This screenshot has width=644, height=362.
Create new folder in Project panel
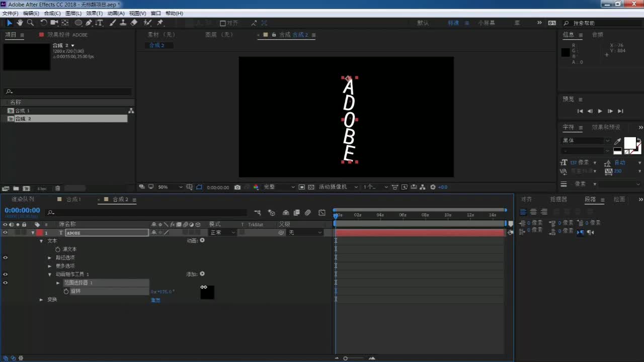click(x=16, y=189)
